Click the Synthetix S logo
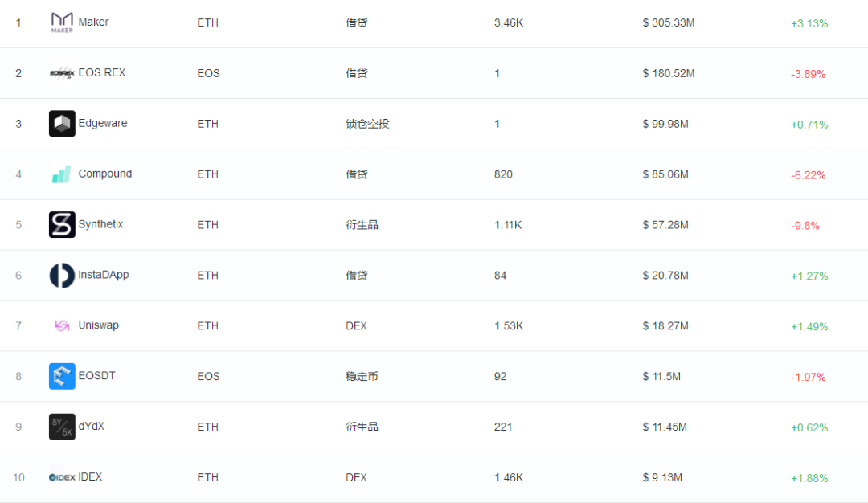This screenshot has height=503, width=868. click(x=62, y=225)
